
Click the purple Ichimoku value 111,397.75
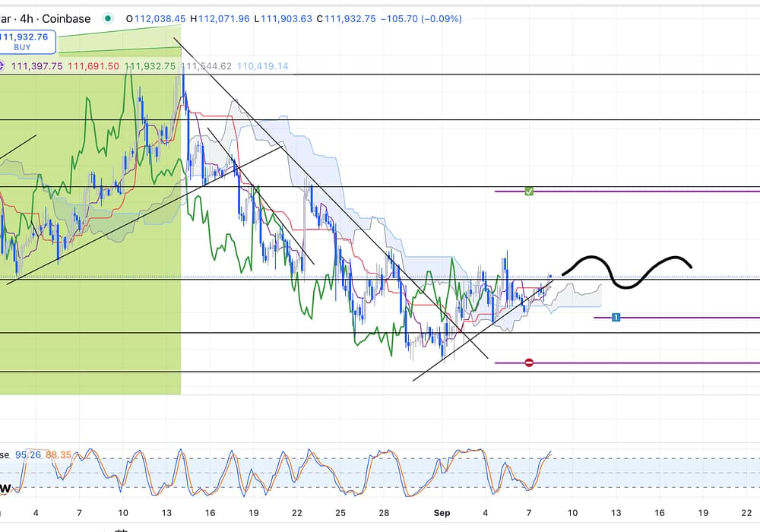click(x=36, y=66)
